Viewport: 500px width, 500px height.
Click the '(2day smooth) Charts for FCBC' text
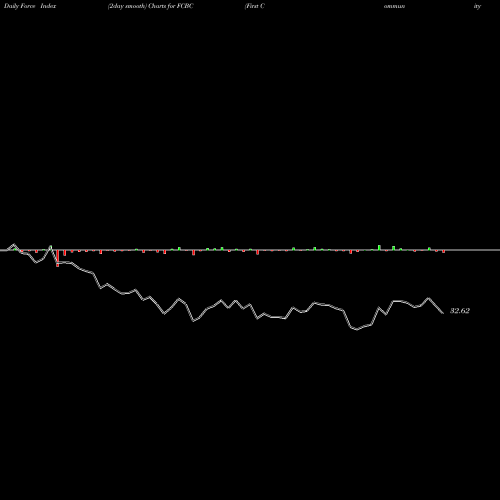click(x=150, y=6)
